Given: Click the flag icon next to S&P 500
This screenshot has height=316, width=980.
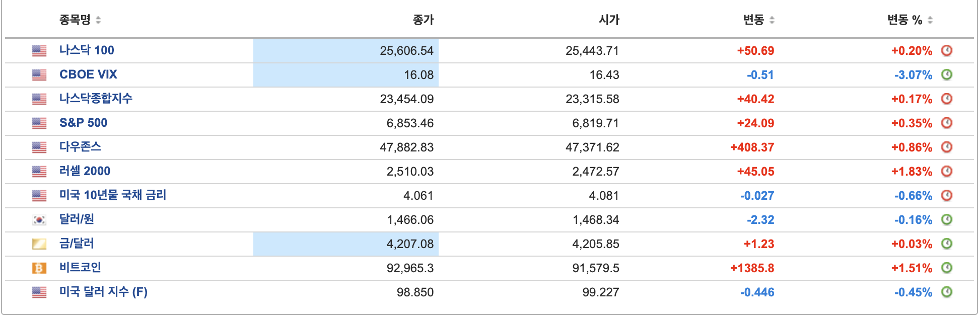Looking at the screenshot, I should [39, 123].
